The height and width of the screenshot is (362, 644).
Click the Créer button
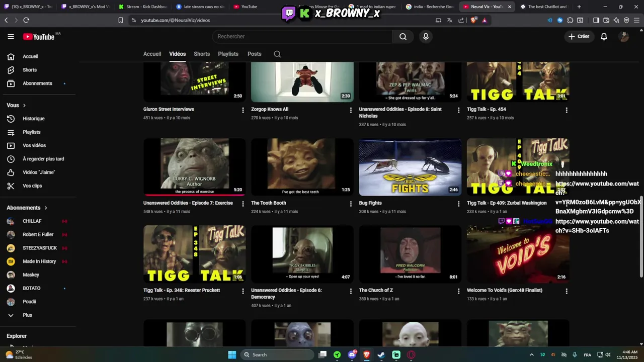tap(579, 37)
